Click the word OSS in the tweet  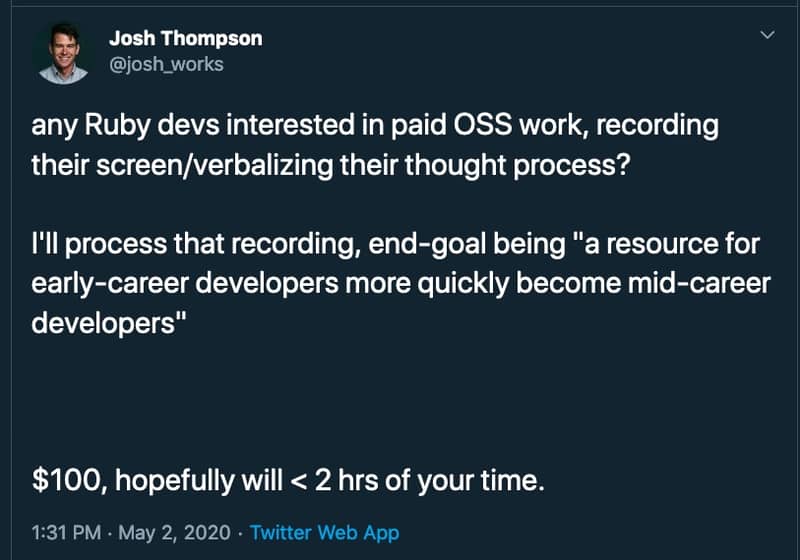[x=482, y=125]
